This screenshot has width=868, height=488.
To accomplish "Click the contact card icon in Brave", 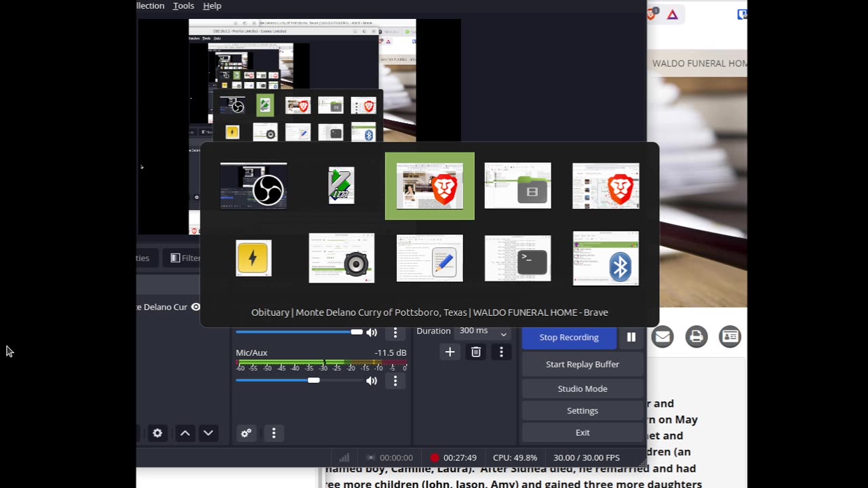I will (730, 337).
